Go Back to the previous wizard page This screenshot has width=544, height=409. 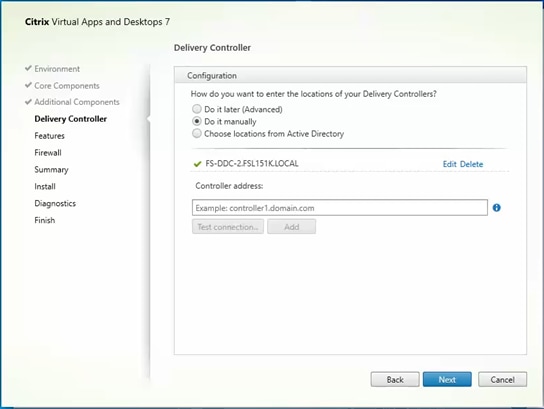[x=395, y=380]
